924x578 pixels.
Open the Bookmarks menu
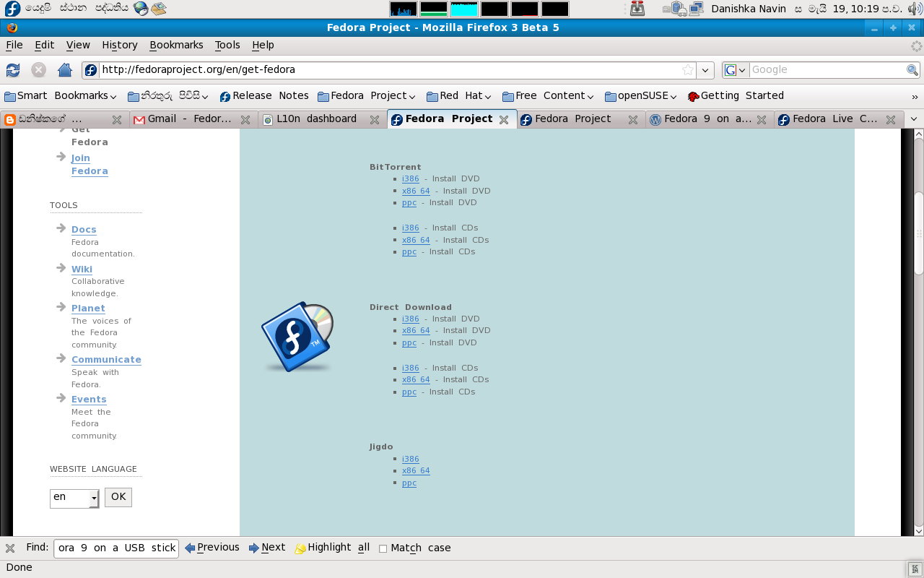pyautogui.click(x=176, y=45)
